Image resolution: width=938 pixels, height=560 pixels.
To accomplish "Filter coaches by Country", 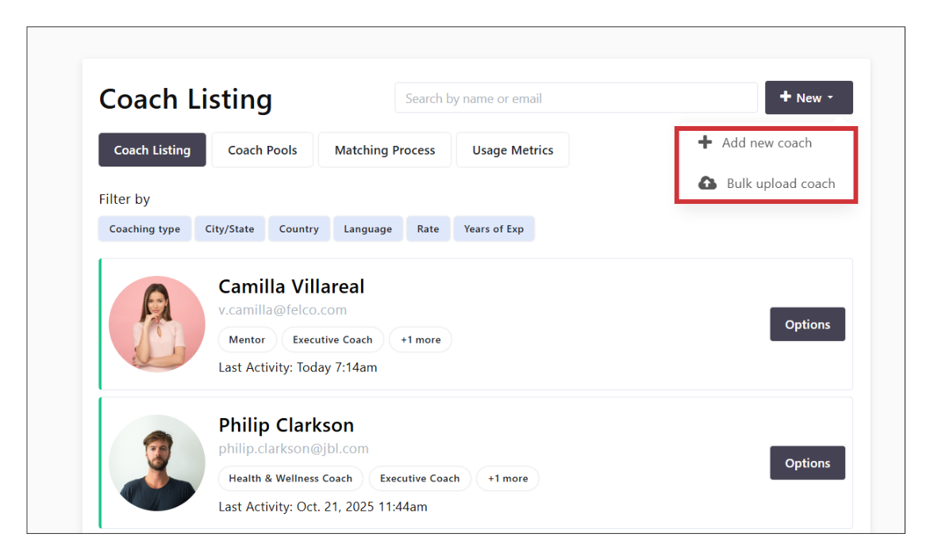I will (x=298, y=229).
